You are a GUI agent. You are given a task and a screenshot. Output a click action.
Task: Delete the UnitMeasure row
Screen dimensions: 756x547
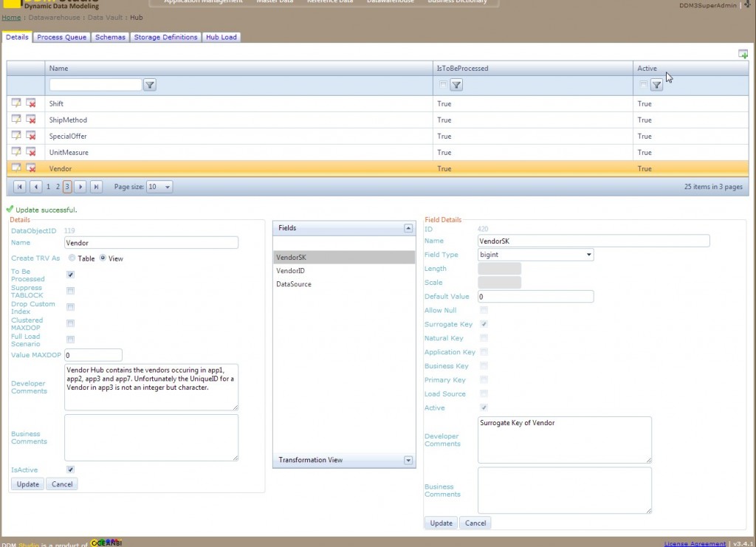pos(31,152)
